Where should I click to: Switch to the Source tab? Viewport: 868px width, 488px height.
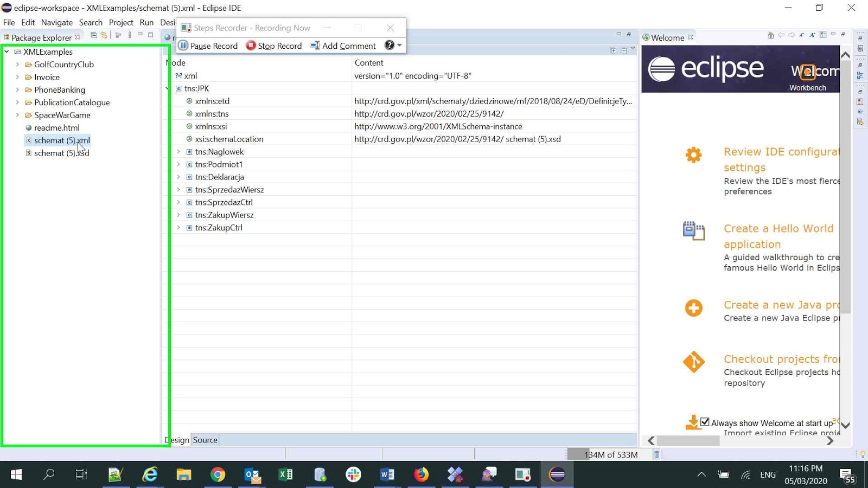205,440
